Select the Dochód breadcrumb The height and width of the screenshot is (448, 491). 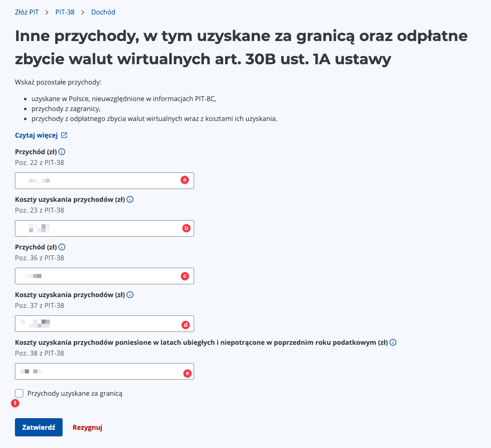click(103, 12)
